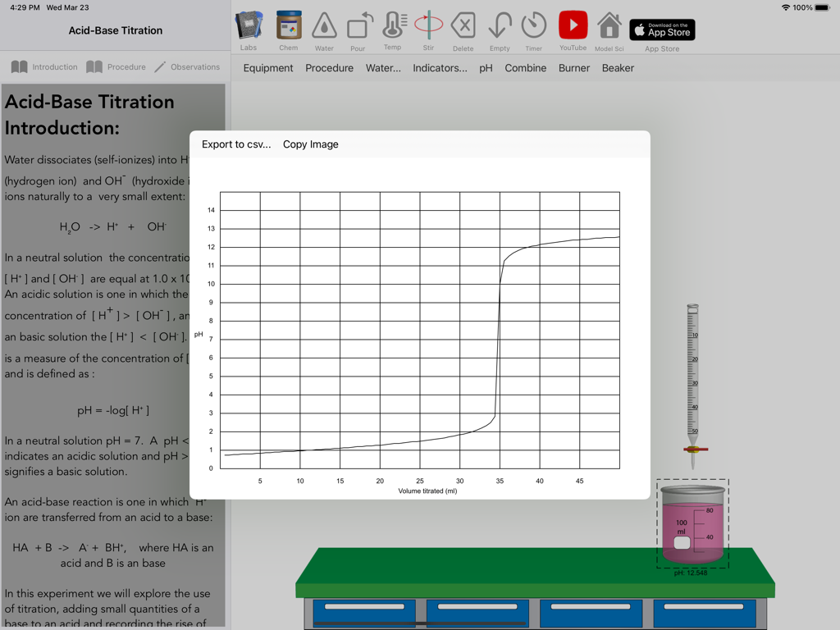The height and width of the screenshot is (630, 840).
Task: Click the Empty glassware icon
Action: click(499, 29)
